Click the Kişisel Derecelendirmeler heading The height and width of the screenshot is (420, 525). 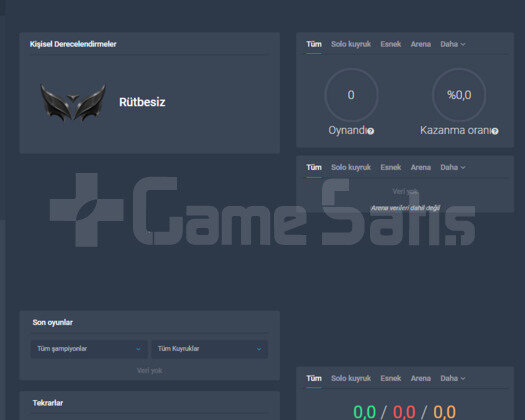[73, 44]
